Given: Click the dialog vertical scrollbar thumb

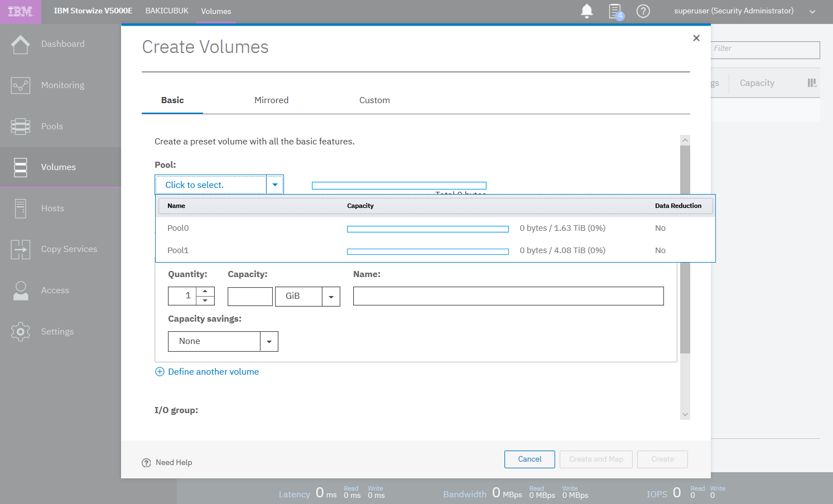Looking at the screenshot, I should 685,250.
